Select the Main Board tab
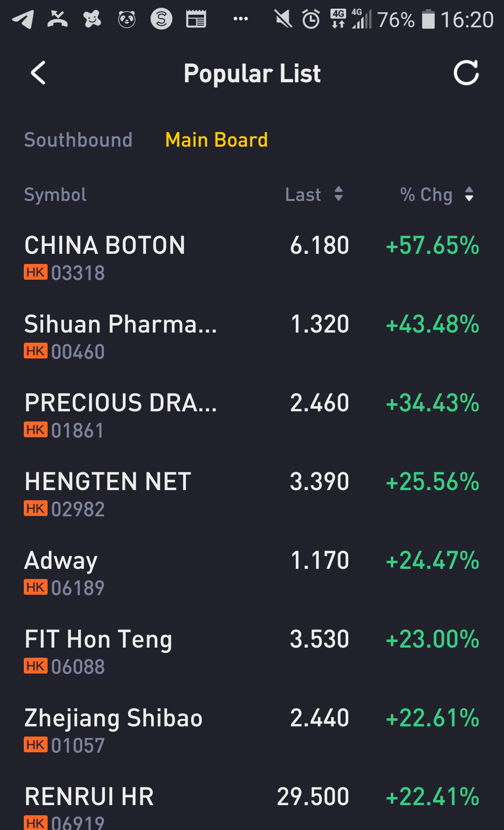Screen dimensions: 504x830 coord(216,140)
